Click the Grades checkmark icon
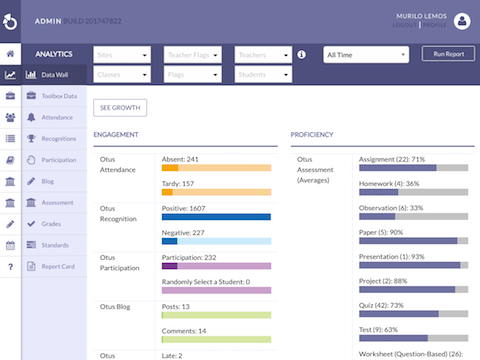The height and width of the screenshot is (360, 480). pyautogui.click(x=31, y=224)
